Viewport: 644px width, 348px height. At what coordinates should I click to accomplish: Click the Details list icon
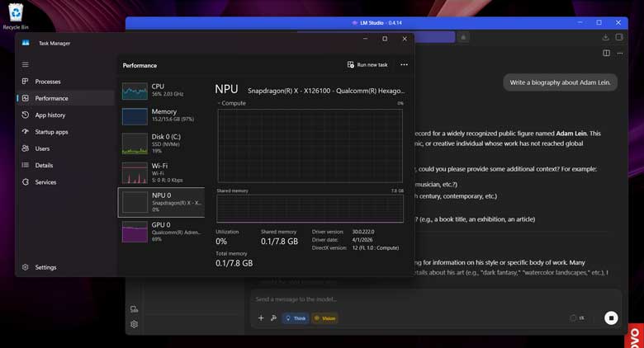coord(26,165)
